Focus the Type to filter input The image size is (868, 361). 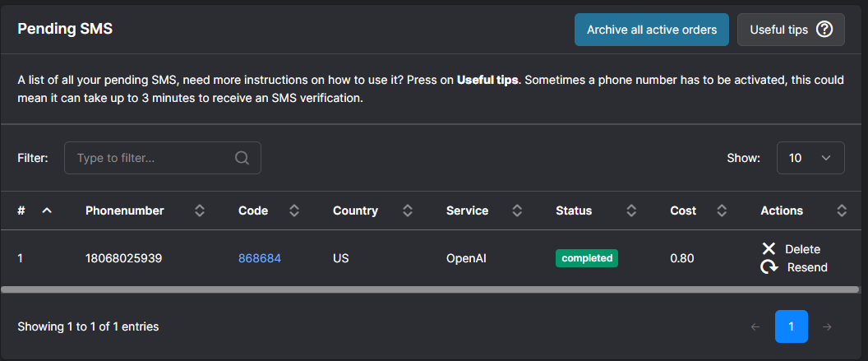pos(152,158)
